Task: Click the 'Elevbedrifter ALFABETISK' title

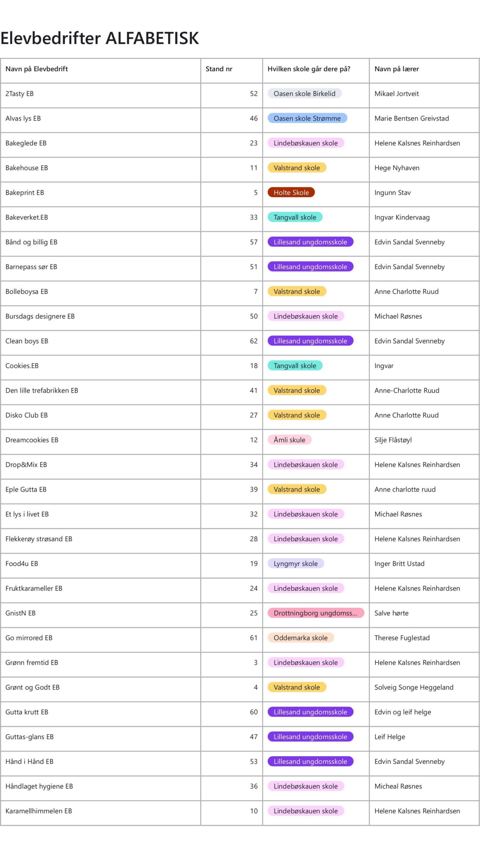Action: coord(100,38)
